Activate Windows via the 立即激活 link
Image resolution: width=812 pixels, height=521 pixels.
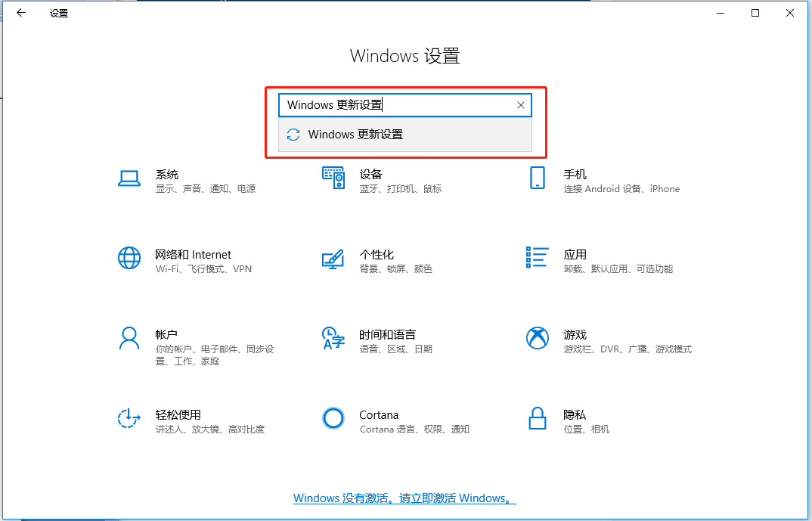coord(405,498)
